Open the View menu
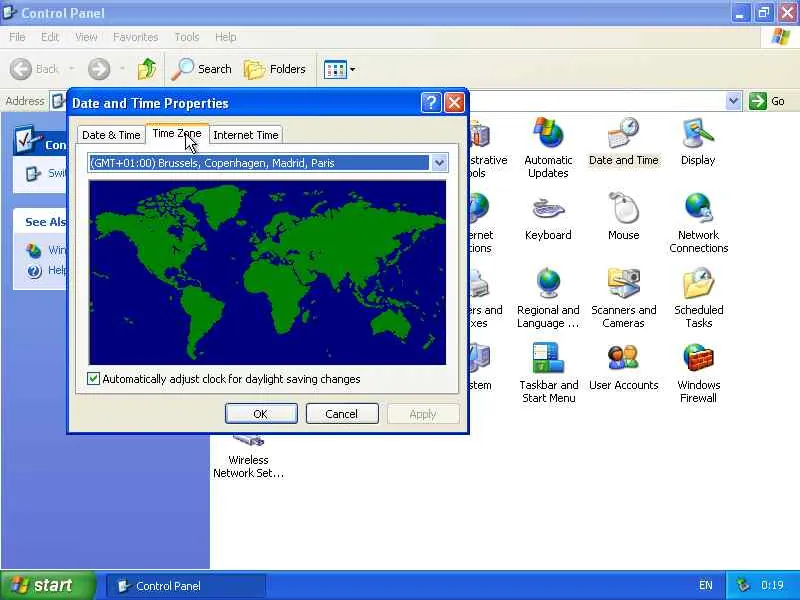This screenshot has width=800, height=600. [86, 37]
